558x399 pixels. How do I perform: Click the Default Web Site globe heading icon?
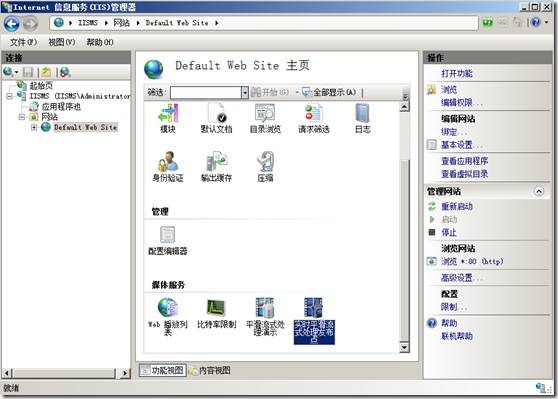154,69
